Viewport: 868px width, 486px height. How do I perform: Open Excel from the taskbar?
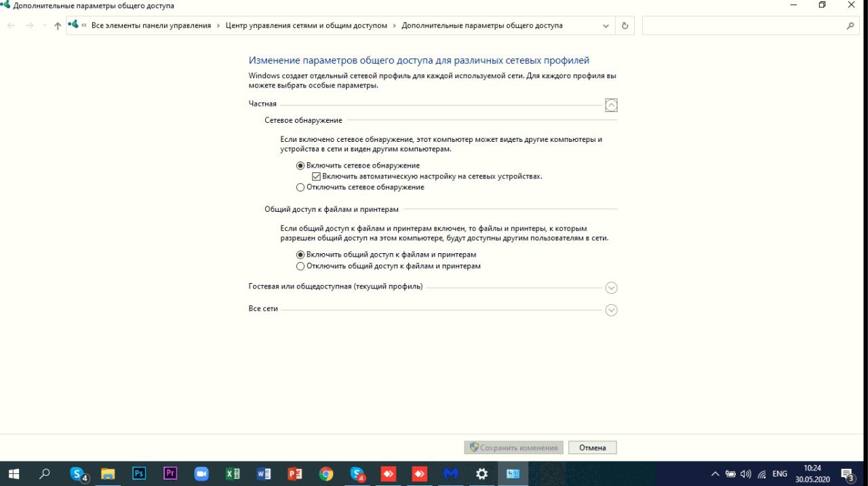coord(233,474)
